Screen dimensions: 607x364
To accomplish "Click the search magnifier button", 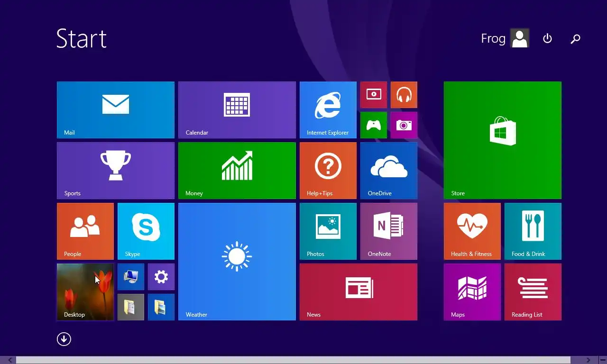I will click(x=575, y=39).
